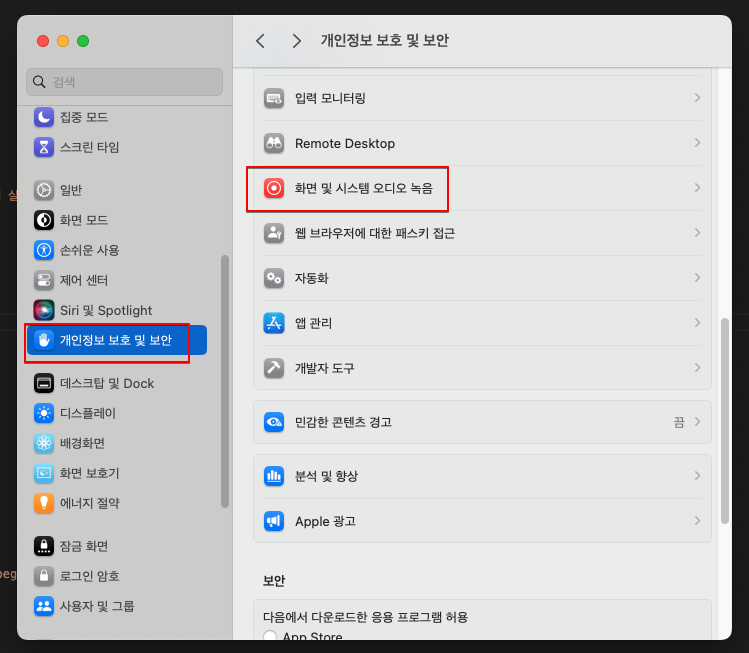Open chevron of 화면 및 시스템 오디오 녹음
749x653 pixels.
[697, 188]
